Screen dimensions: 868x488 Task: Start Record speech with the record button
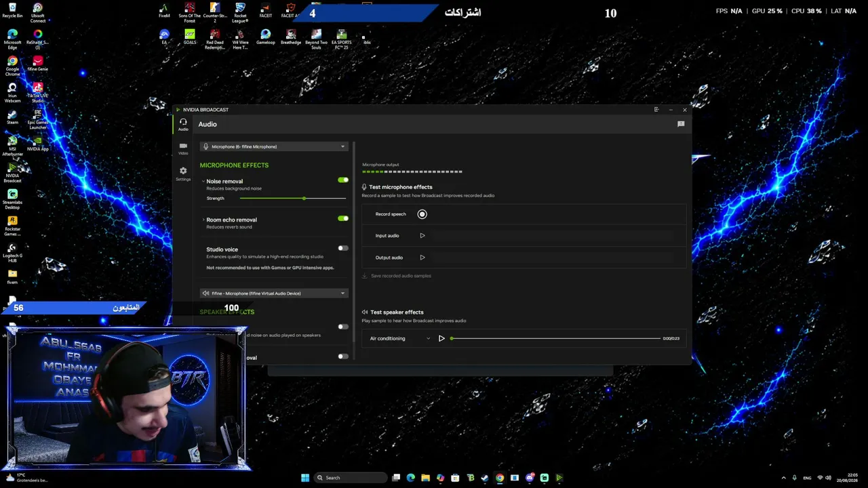coord(422,214)
